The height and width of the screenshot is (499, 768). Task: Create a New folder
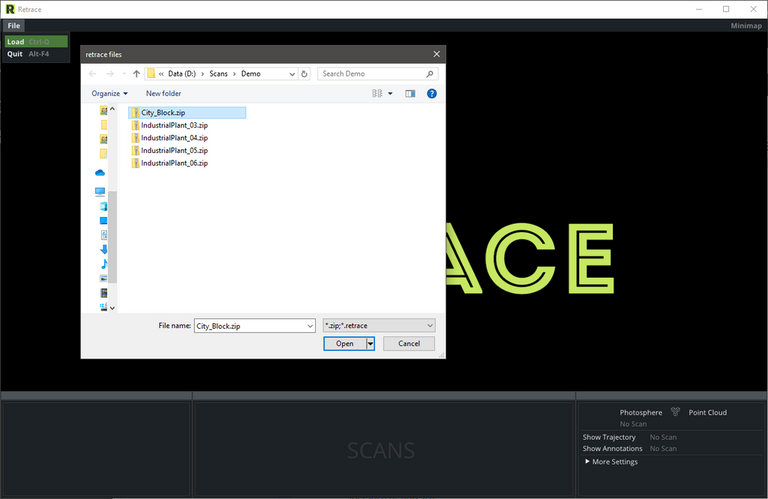pyautogui.click(x=164, y=93)
